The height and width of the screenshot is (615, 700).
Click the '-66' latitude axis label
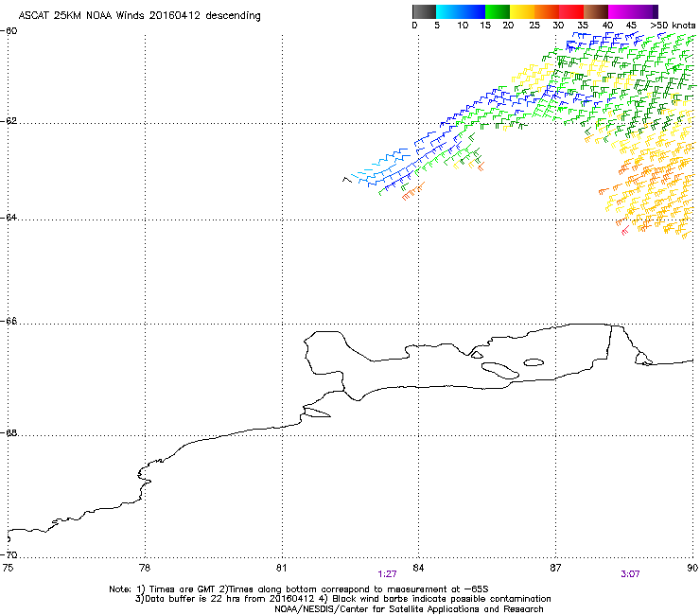[9, 322]
